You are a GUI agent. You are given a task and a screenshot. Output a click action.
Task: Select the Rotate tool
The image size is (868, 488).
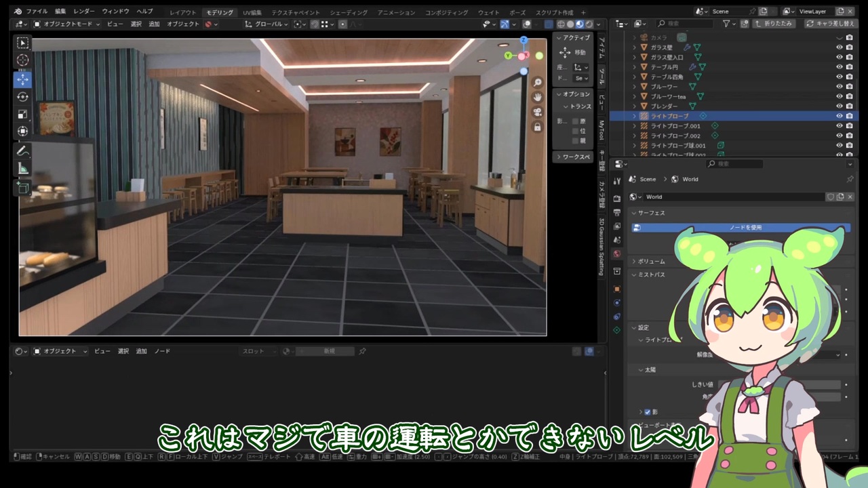point(23,97)
